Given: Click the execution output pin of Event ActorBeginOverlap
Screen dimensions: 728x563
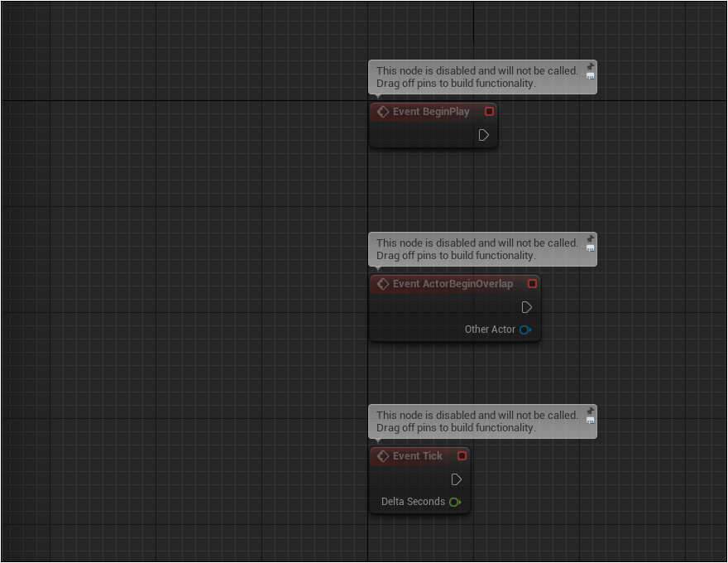Looking at the screenshot, I should point(527,307).
